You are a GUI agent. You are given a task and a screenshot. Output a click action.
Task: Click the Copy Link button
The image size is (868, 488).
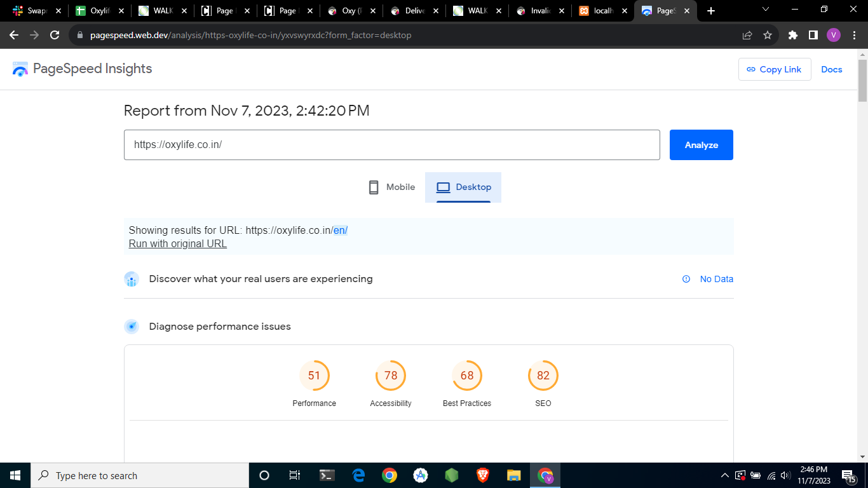tap(775, 69)
